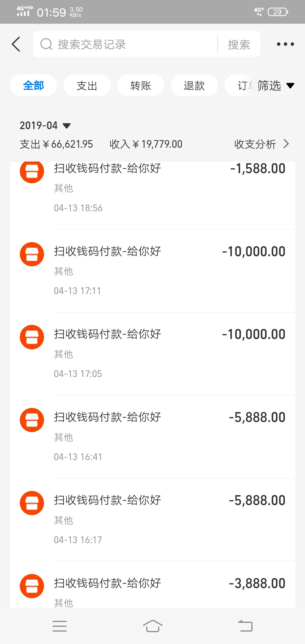Viewport: 305px width, 644px height.
Task: Tap the magnifier icon in search bar
Action: (46, 44)
